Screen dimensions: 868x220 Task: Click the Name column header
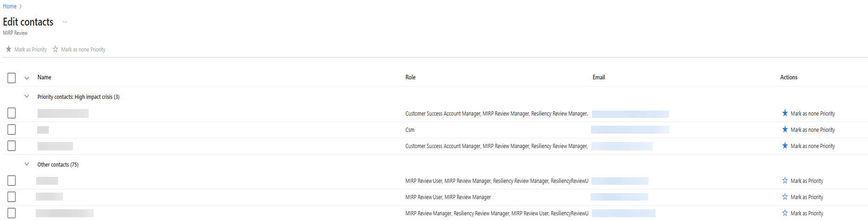pyautogui.click(x=44, y=78)
